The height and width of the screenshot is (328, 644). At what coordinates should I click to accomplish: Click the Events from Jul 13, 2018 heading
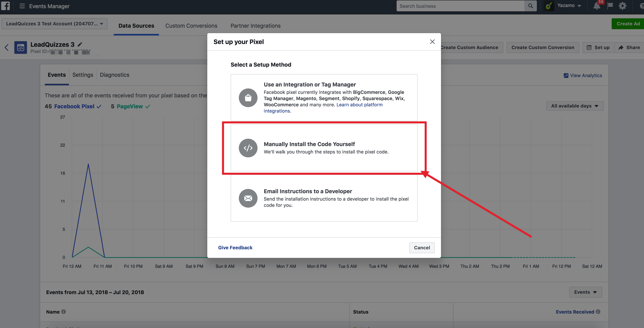point(95,292)
